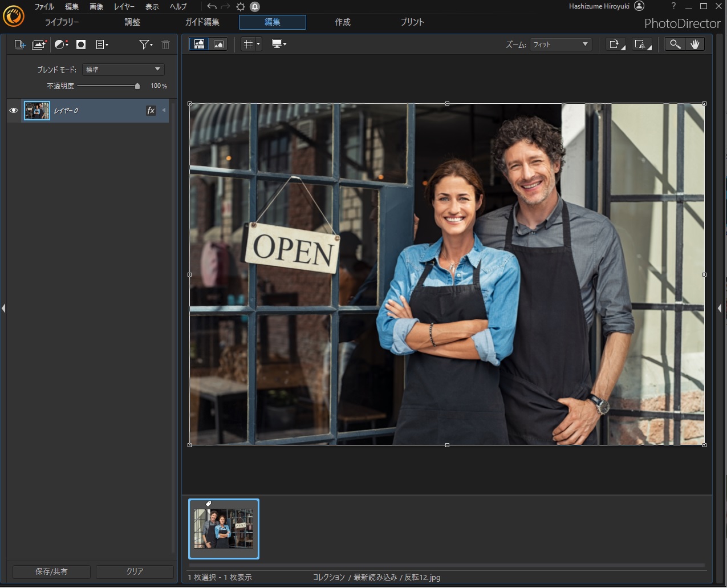The image size is (727, 588).
Task: Open the ブレンドモード dropdown
Action: coord(123,70)
